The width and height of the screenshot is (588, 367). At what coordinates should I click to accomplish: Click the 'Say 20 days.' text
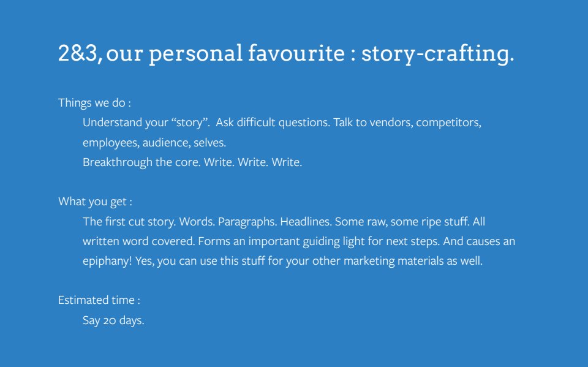point(113,320)
